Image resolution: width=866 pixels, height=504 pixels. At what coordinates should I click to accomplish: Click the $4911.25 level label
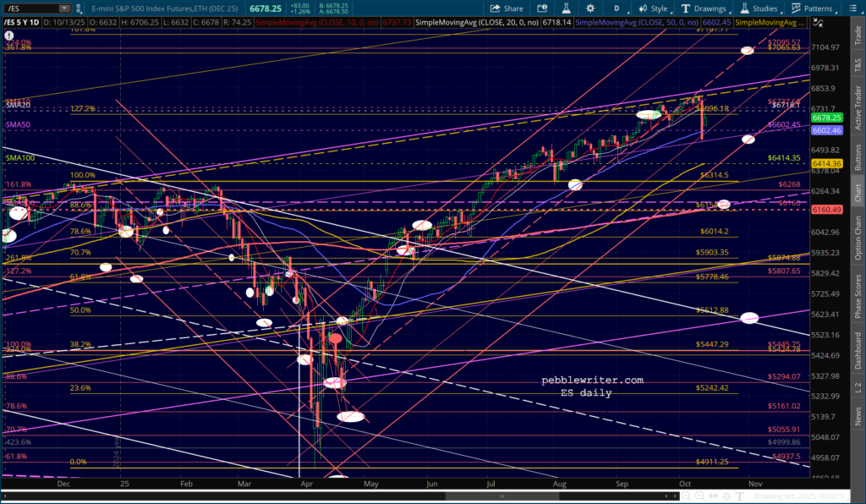712,462
